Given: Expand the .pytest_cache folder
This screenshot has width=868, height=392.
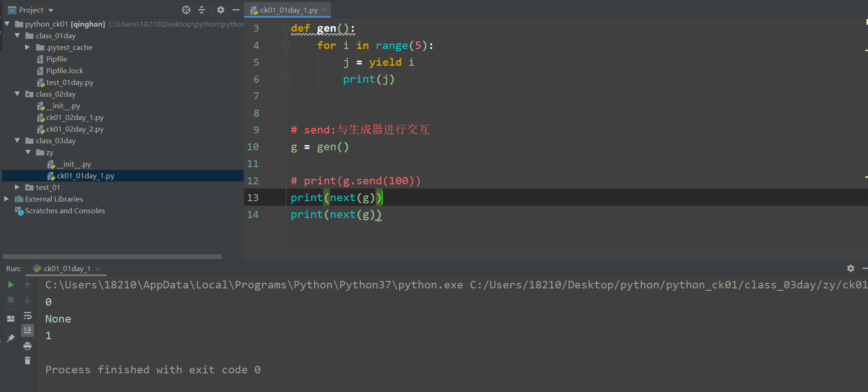Looking at the screenshot, I should [28, 47].
